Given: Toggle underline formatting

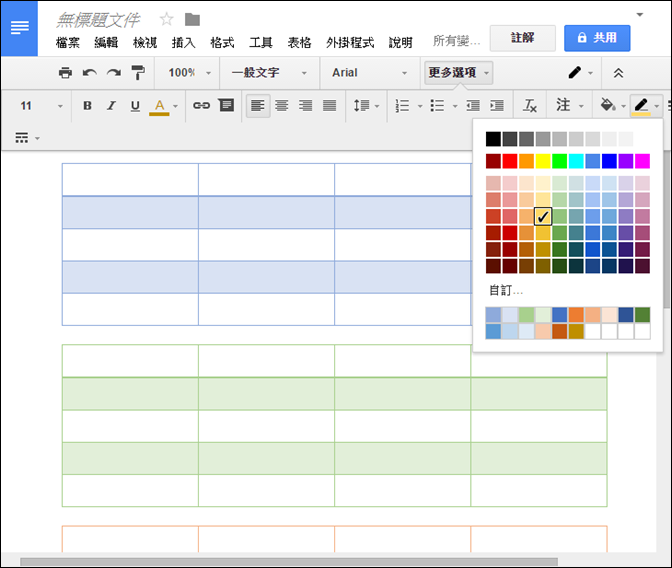Looking at the screenshot, I should [x=135, y=106].
